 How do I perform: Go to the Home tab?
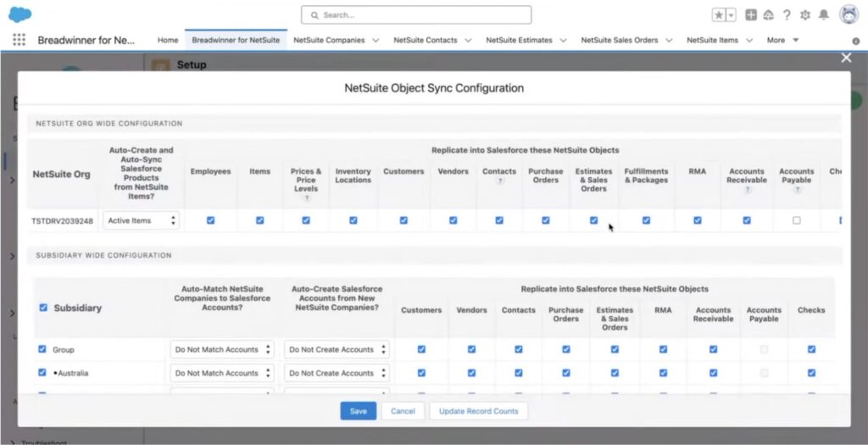click(x=168, y=40)
